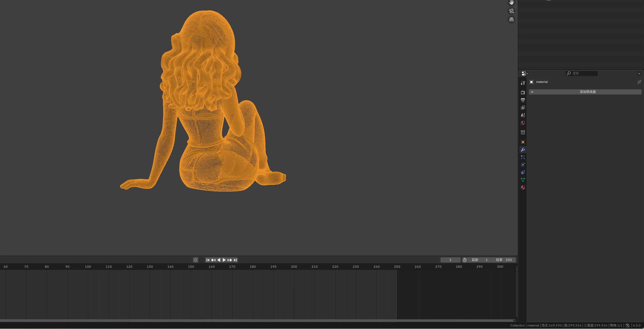The image size is (644, 329).
Task: Toggle the auto keying record button
Action: click(196, 260)
